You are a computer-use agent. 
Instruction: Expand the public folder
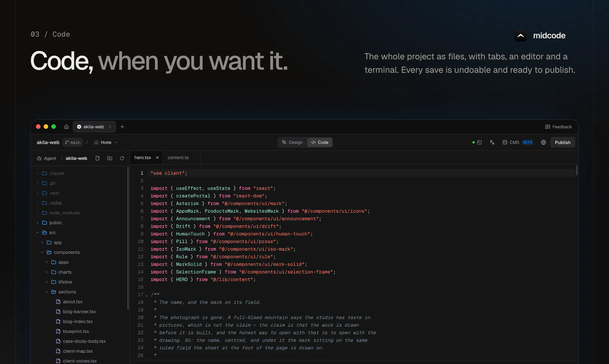(x=79, y=223)
